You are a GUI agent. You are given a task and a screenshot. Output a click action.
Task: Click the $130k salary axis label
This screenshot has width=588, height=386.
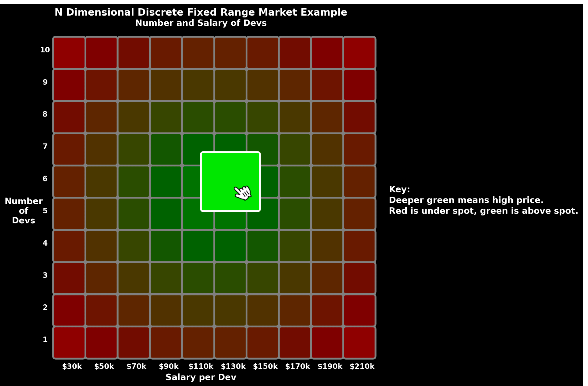(233, 366)
